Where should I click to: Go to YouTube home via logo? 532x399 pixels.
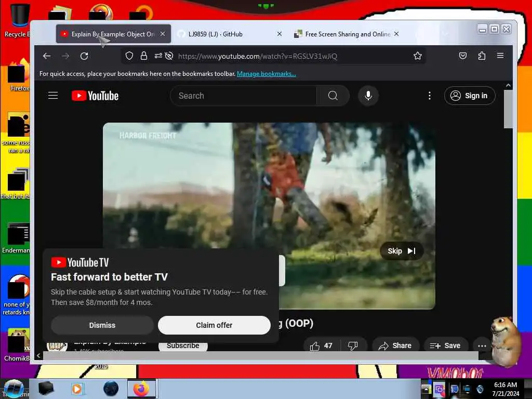click(x=95, y=96)
